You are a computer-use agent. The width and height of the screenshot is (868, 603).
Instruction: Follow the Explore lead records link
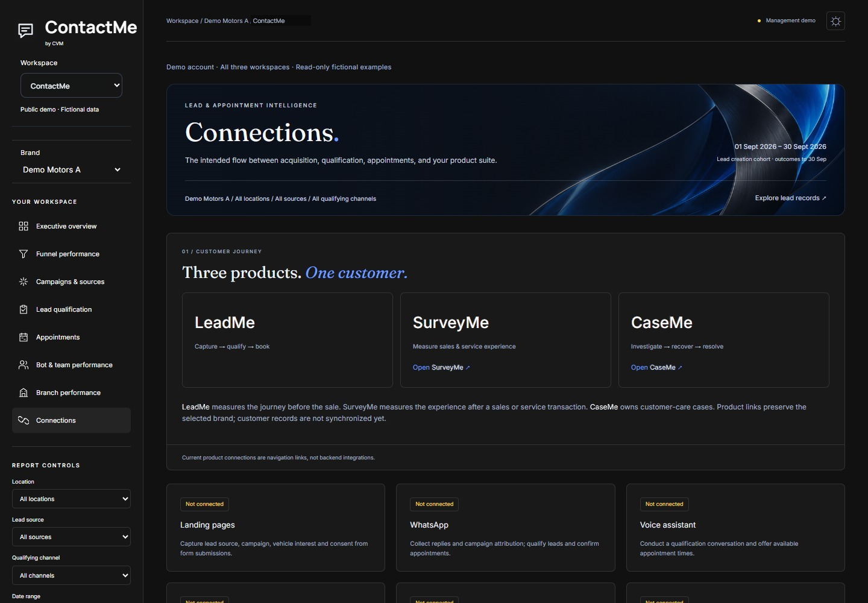click(790, 198)
